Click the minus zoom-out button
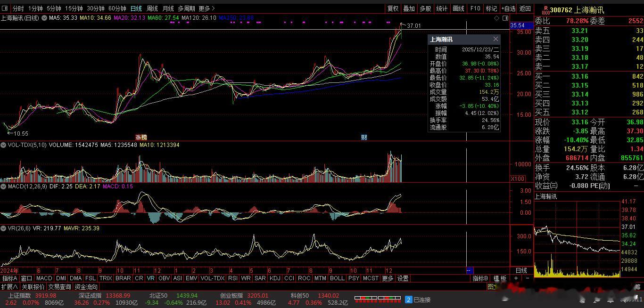 [x=527, y=278]
